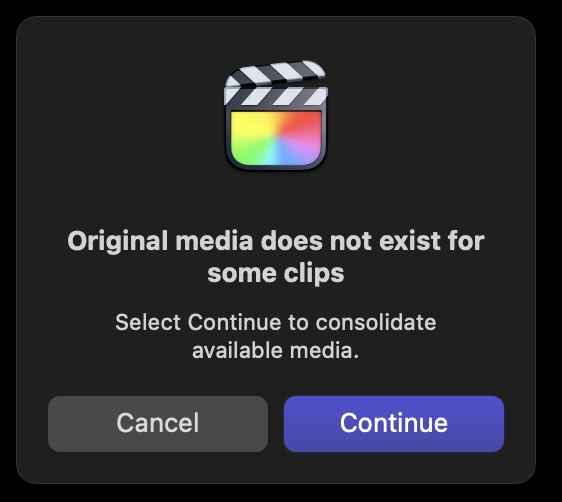Image resolution: width=562 pixels, height=502 pixels.
Task: Click the word 'Original' in the bold heading
Action: pos(118,242)
